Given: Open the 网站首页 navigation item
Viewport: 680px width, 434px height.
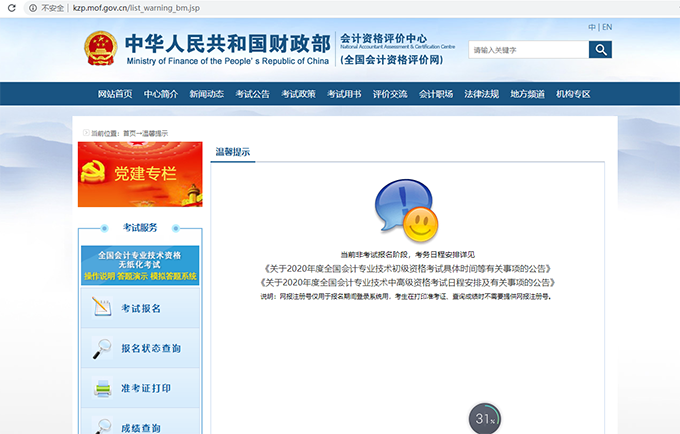Looking at the screenshot, I should pyautogui.click(x=115, y=94).
